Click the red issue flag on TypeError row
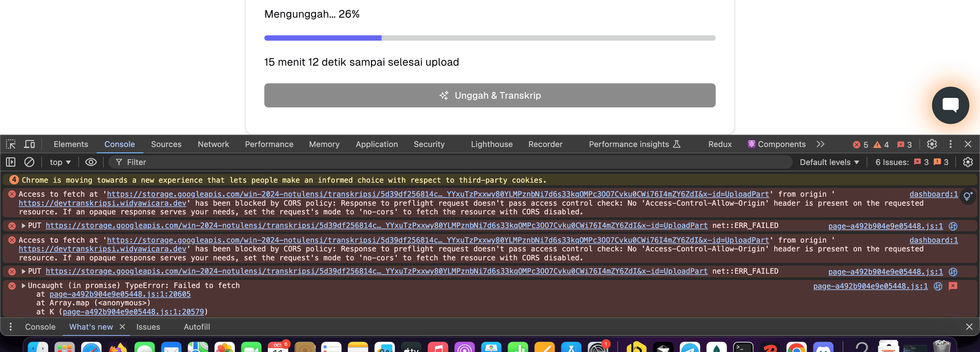The image size is (980, 352). click(953, 286)
